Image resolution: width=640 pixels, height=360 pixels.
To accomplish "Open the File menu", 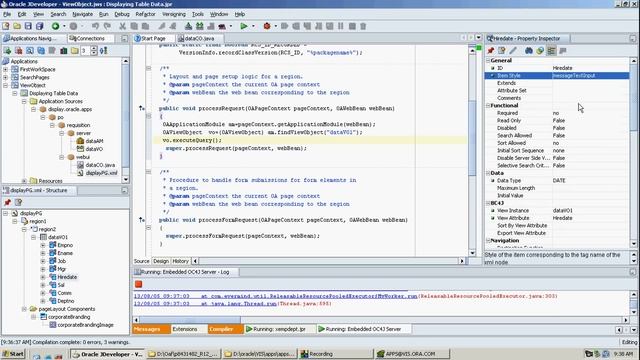I will click(7, 14).
